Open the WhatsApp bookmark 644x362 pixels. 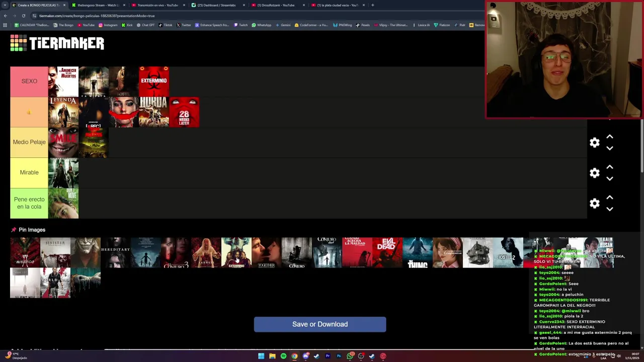pos(262,25)
